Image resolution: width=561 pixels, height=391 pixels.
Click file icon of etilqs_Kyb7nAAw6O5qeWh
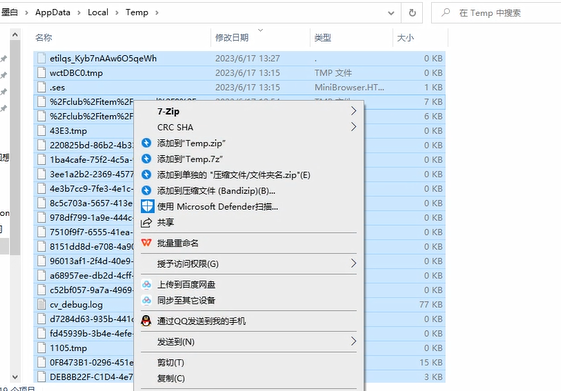(42, 58)
